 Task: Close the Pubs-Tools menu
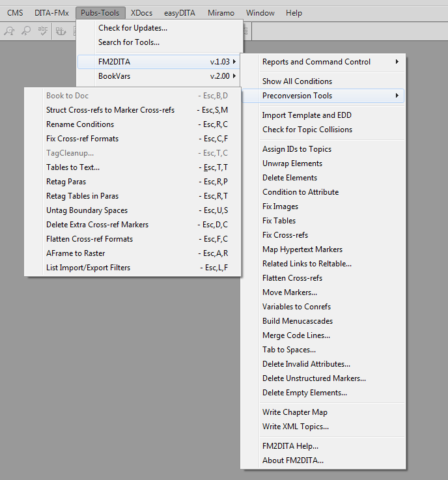tap(100, 13)
